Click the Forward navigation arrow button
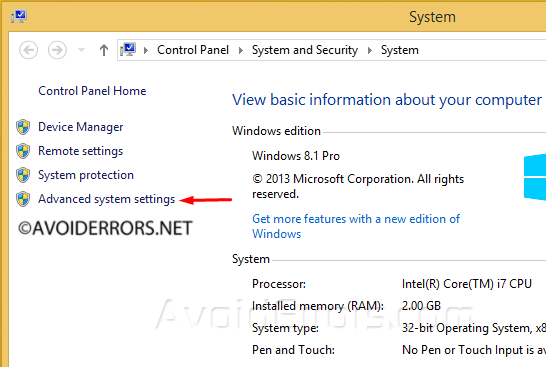The image size is (546, 367). coord(57,50)
